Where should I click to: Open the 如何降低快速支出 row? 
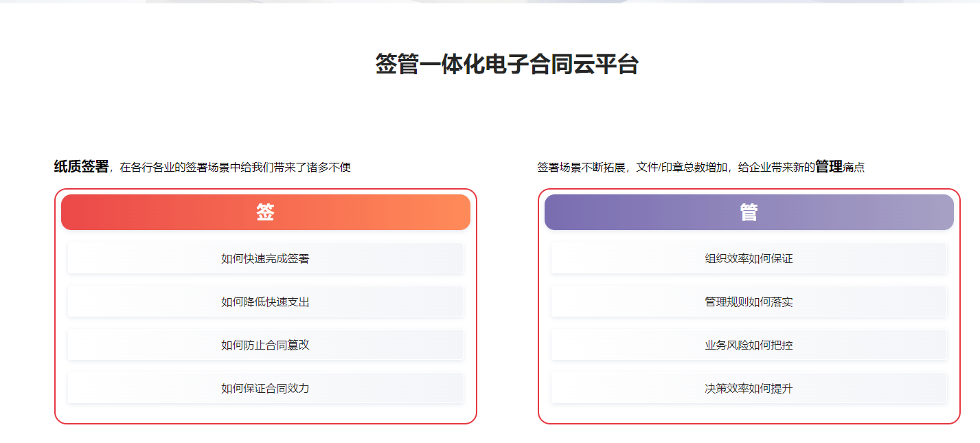266,302
